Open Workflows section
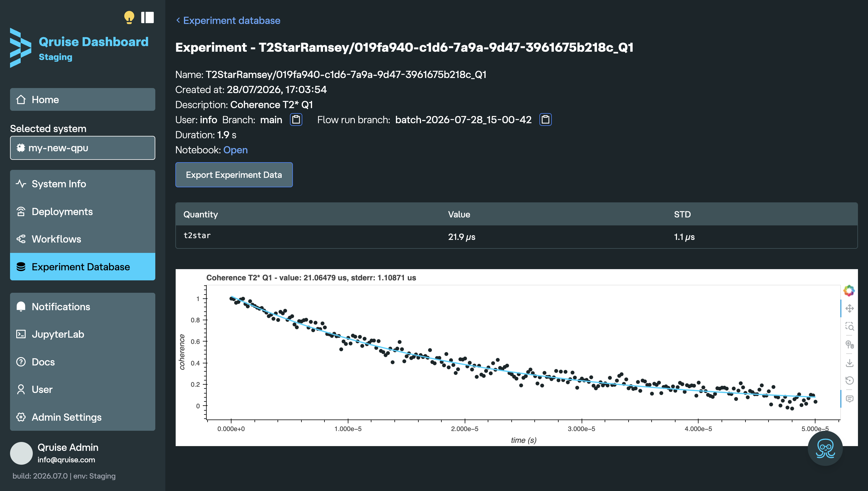The height and width of the screenshot is (491, 868). [x=83, y=239]
